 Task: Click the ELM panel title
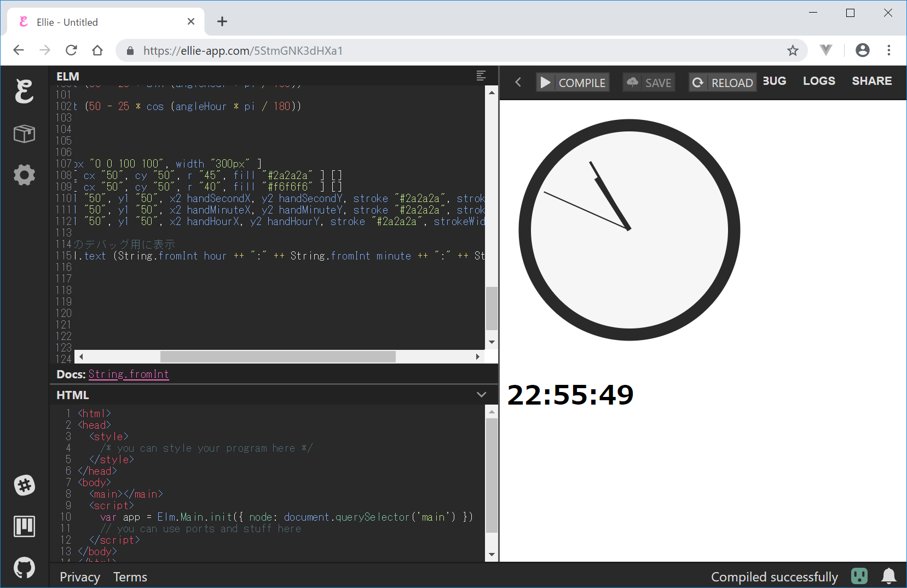68,76
